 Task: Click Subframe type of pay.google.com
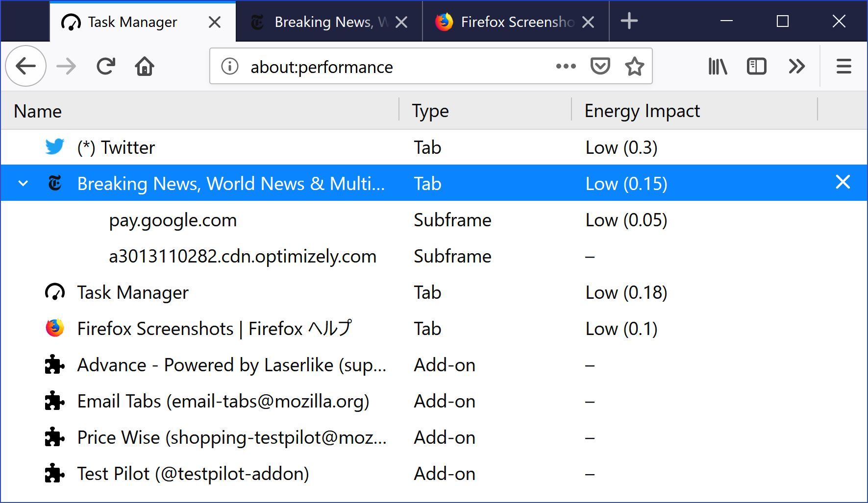pyautogui.click(x=452, y=220)
